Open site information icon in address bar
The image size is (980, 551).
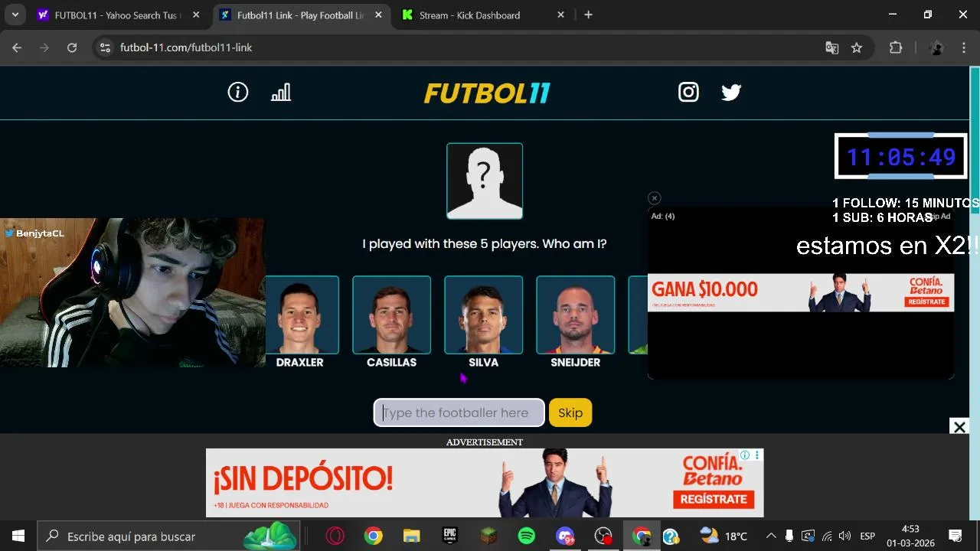105,47
